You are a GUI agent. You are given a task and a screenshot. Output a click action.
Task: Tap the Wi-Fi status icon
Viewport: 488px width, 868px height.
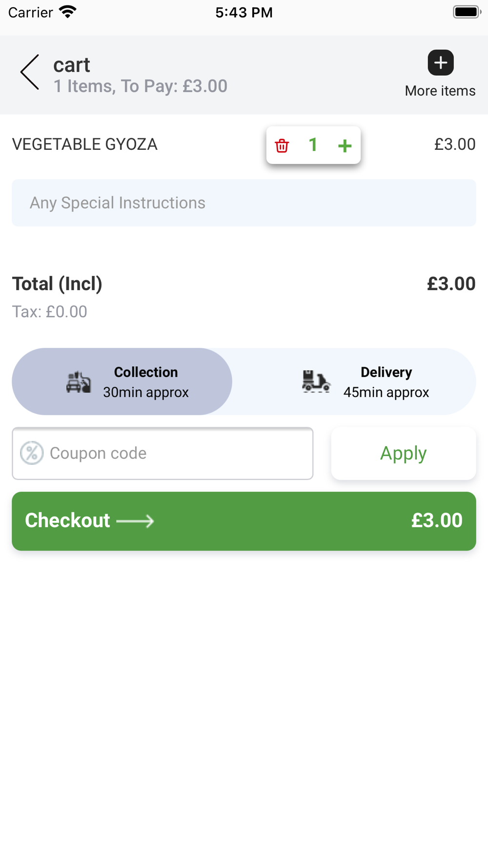(68, 12)
